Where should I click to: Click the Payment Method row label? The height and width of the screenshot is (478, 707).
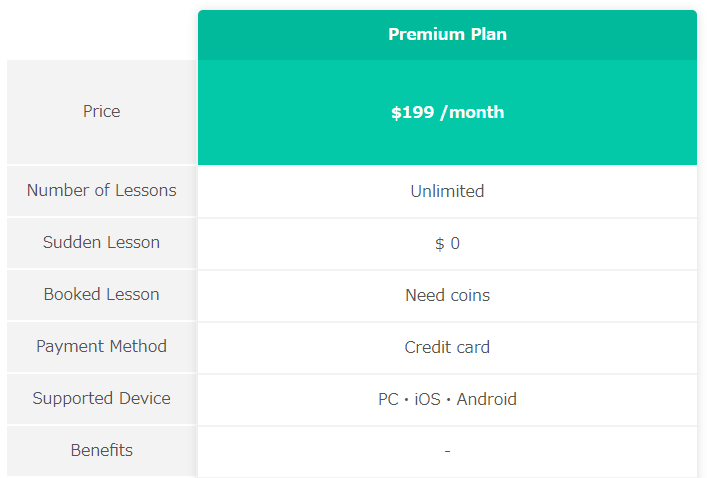pos(101,346)
